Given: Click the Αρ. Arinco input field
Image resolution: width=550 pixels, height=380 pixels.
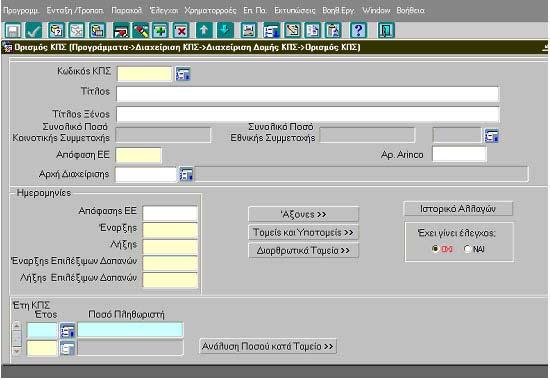Looking at the screenshot, I should click(459, 154).
